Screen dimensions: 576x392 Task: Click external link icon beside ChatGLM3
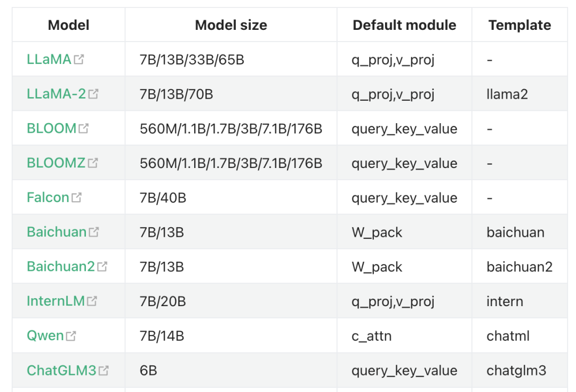pyautogui.click(x=103, y=370)
